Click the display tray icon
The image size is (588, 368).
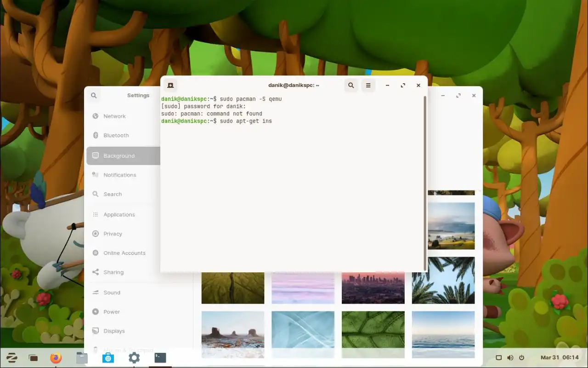[x=498, y=357]
